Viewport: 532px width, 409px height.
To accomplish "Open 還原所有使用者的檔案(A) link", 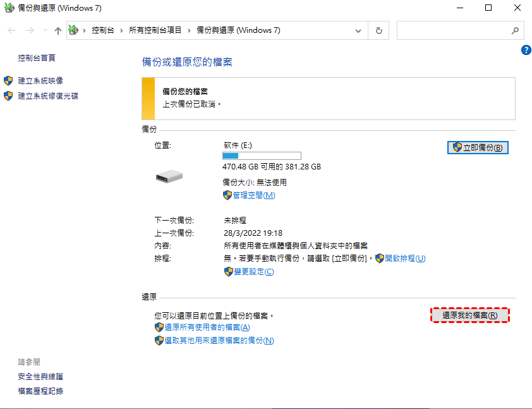I will coord(207,327).
